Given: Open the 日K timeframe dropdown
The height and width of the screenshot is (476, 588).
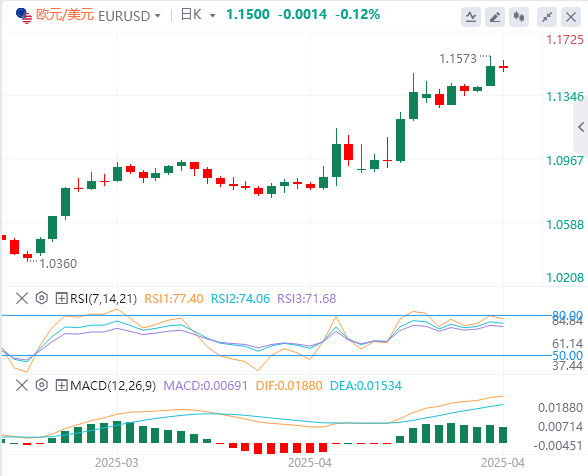Looking at the screenshot, I should 213,16.
